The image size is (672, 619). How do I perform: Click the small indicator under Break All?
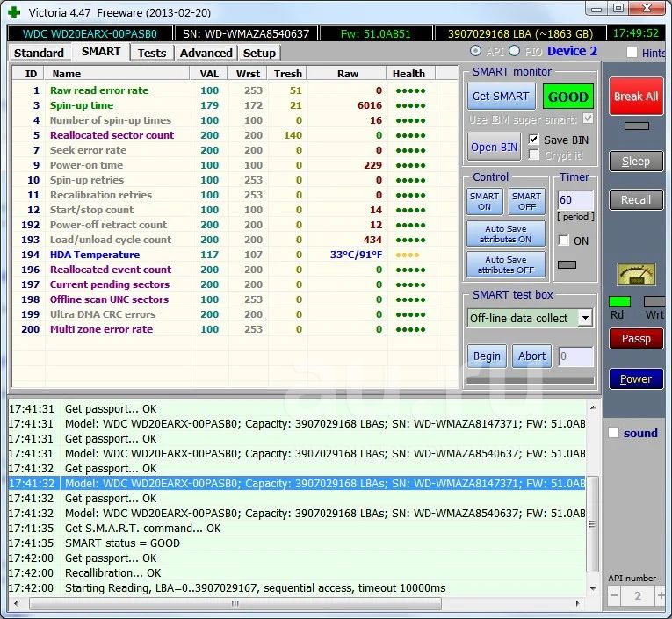[x=637, y=126]
